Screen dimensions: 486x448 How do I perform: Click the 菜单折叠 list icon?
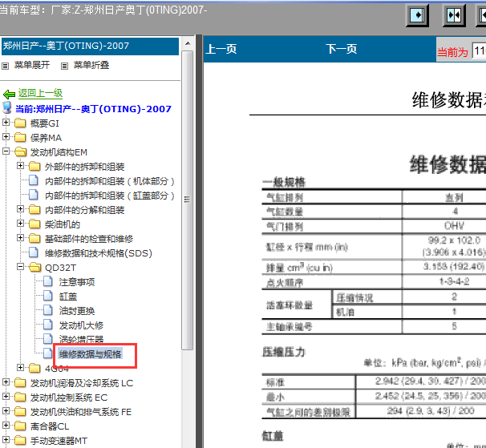64,66
